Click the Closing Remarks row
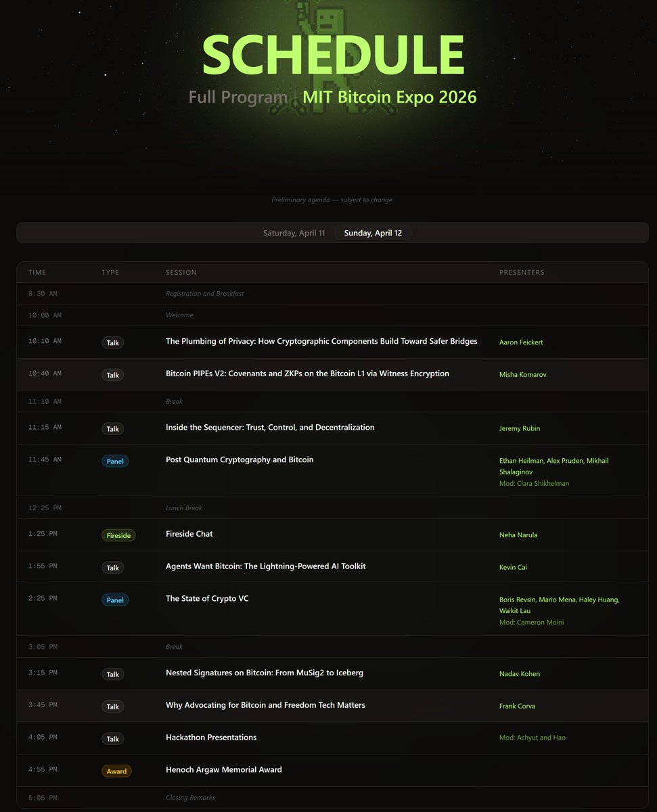 click(x=332, y=798)
